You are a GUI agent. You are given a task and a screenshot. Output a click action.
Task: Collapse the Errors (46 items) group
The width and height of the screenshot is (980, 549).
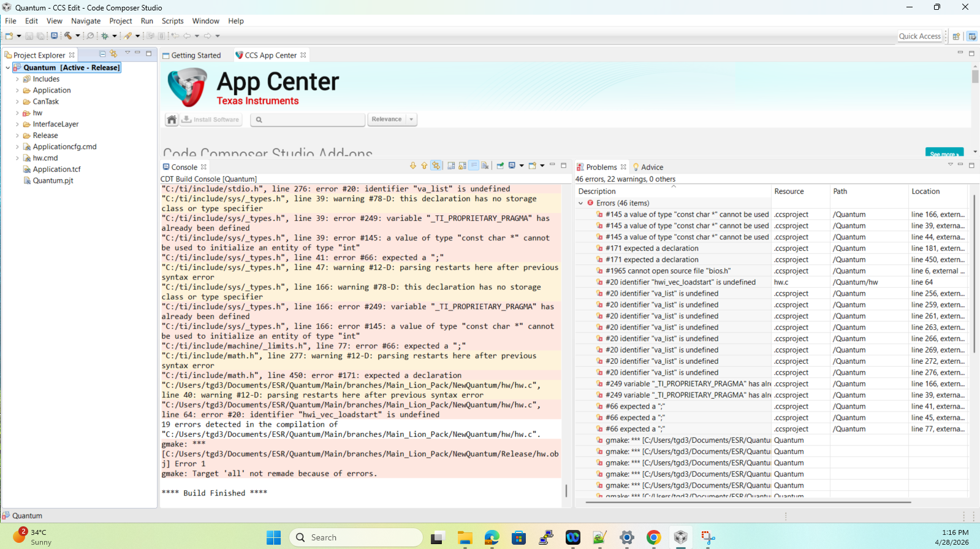pyautogui.click(x=581, y=203)
